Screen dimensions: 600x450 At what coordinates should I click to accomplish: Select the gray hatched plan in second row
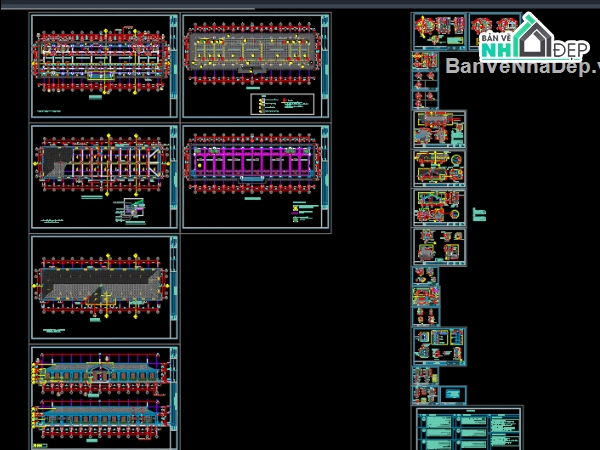[x=104, y=176]
